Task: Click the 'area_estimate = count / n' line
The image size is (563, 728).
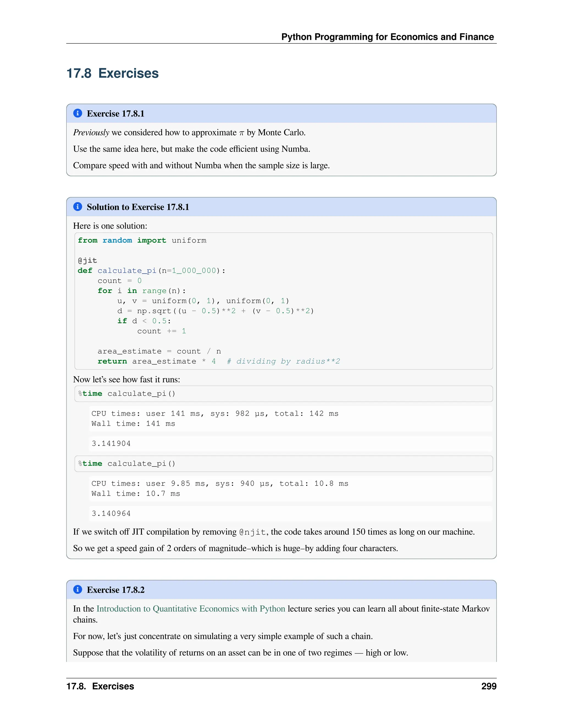Action: [159, 351]
